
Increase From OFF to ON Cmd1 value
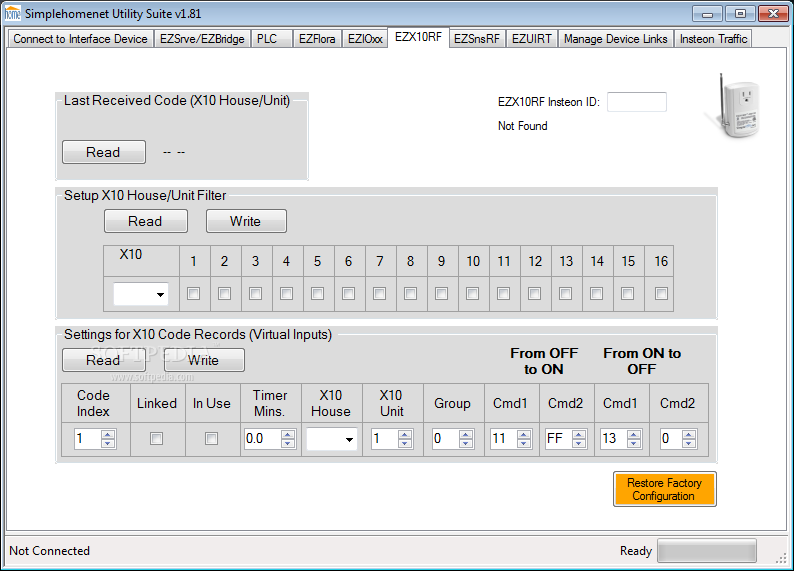(524, 434)
